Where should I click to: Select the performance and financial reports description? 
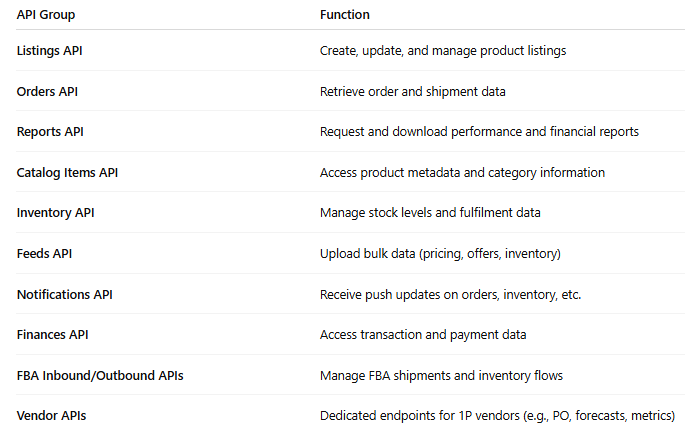coord(479,132)
